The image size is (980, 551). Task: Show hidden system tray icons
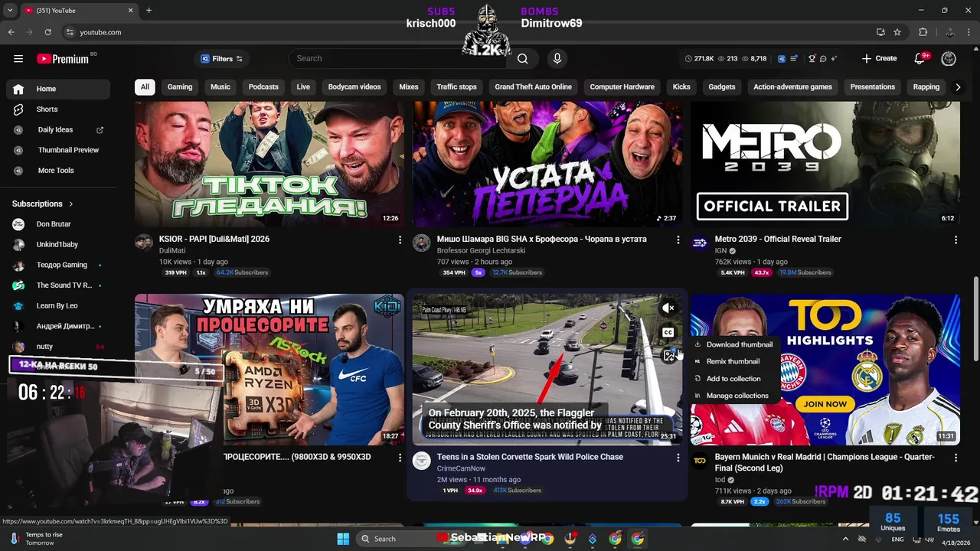point(845,540)
